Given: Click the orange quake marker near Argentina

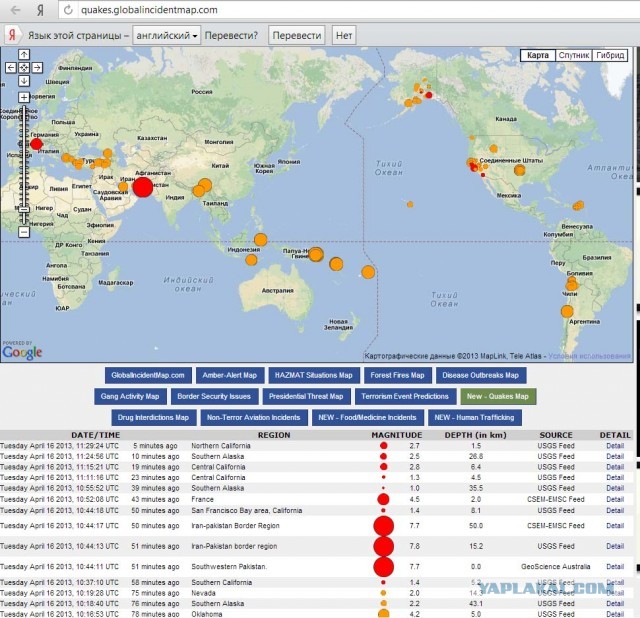Looking at the screenshot, I should (x=567, y=311).
